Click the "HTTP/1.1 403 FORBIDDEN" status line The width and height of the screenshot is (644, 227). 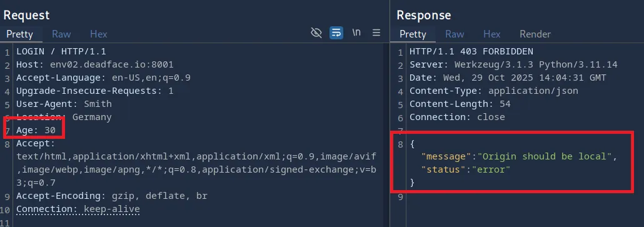[x=471, y=52]
